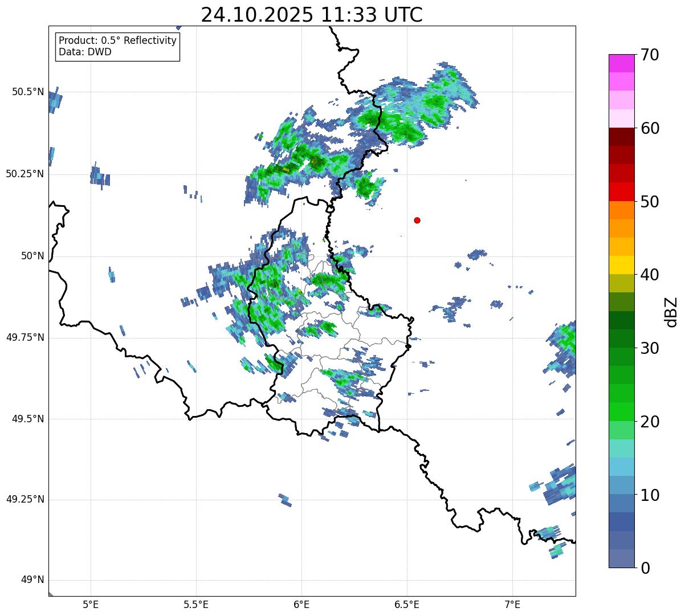The image size is (685, 616).
Task: Click the 49°N latitude label
Action: coord(32,580)
